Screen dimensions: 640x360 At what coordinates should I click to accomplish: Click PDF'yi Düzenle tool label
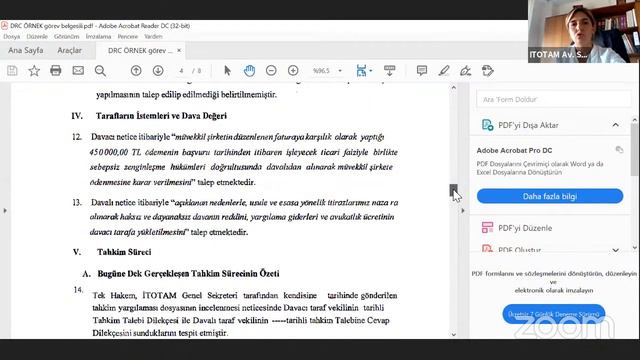525,228
